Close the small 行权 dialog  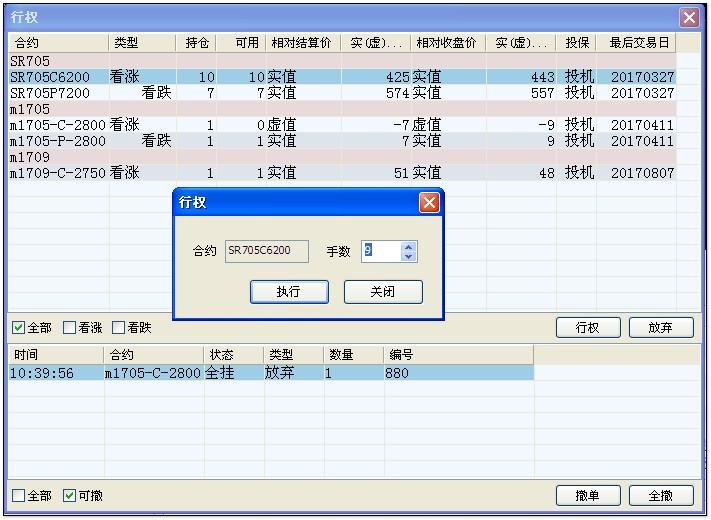(x=429, y=202)
